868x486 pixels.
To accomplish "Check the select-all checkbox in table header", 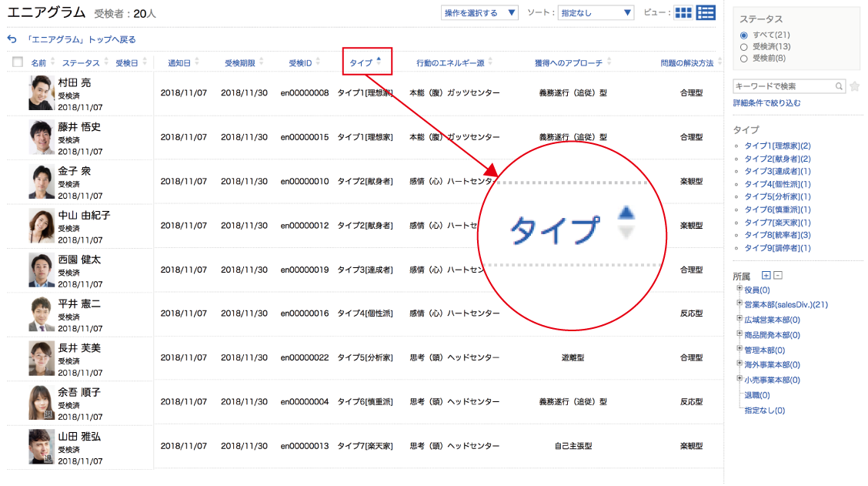I will [18, 62].
